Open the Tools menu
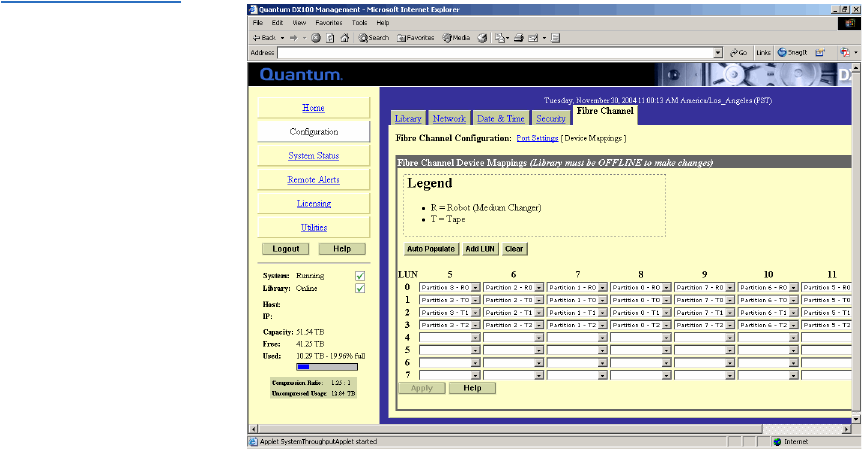This screenshot has width=862, height=449. point(360,23)
